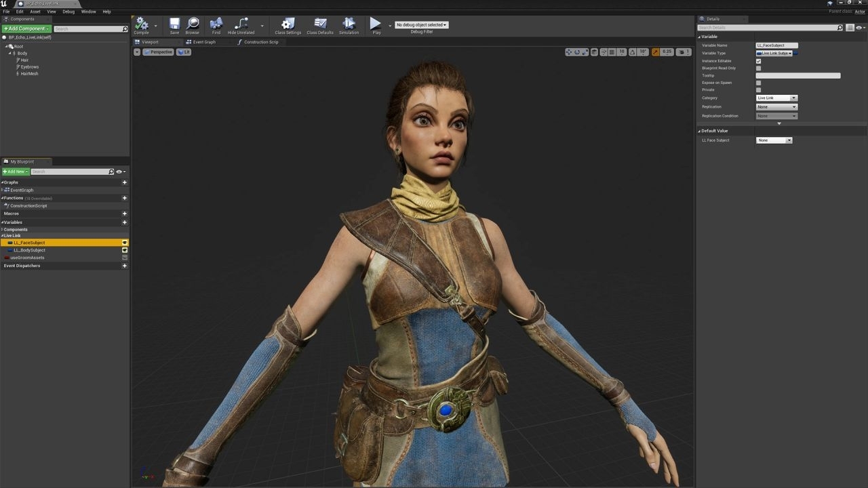Enable Expose on Spawn checkbox
Image resolution: width=868 pixels, height=488 pixels.
click(758, 83)
